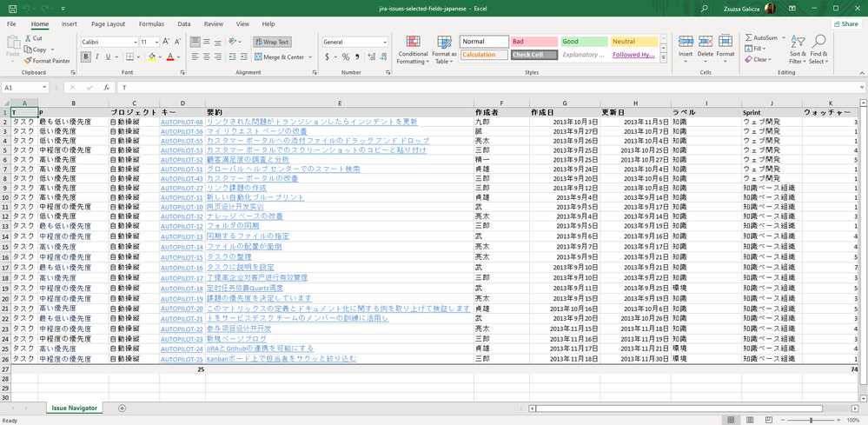Image resolution: width=868 pixels, height=425 pixels.
Task: Expand the Merge & Center arrow
Action: click(310, 57)
